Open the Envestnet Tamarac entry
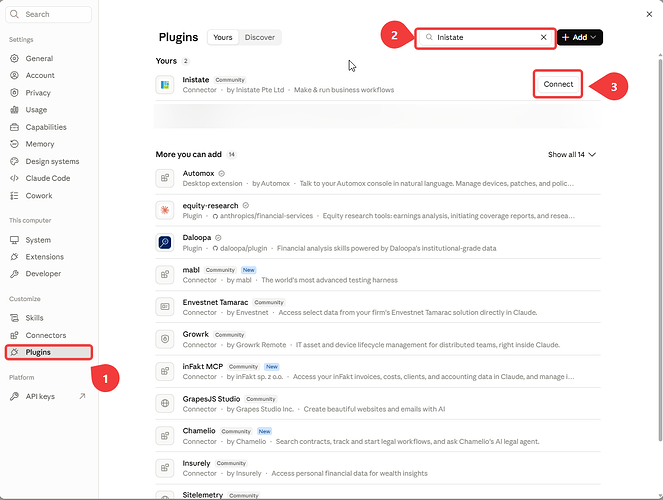 coord(378,307)
